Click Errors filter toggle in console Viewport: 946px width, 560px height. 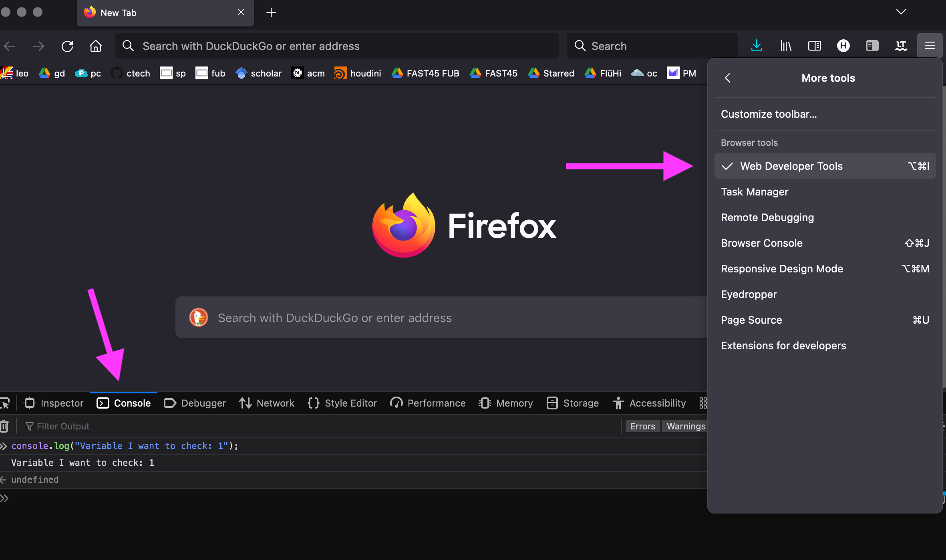point(642,425)
